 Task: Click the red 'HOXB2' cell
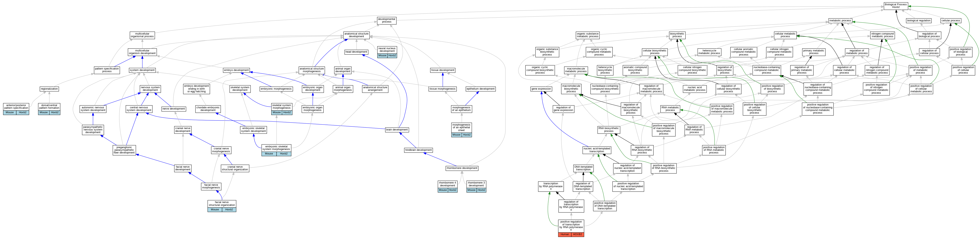pyautogui.click(x=578, y=235)
